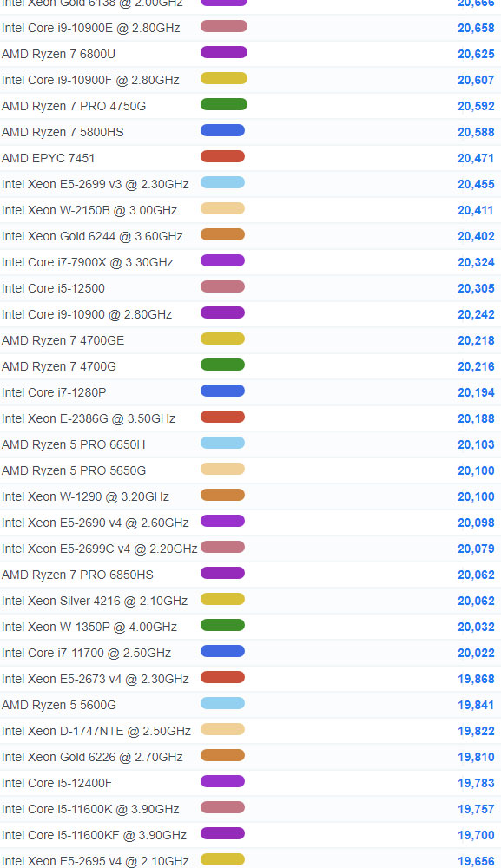Select Intel Core i5-12400F entry
Viewport: 501px width, 868px height.
click(x=57, y=782)
